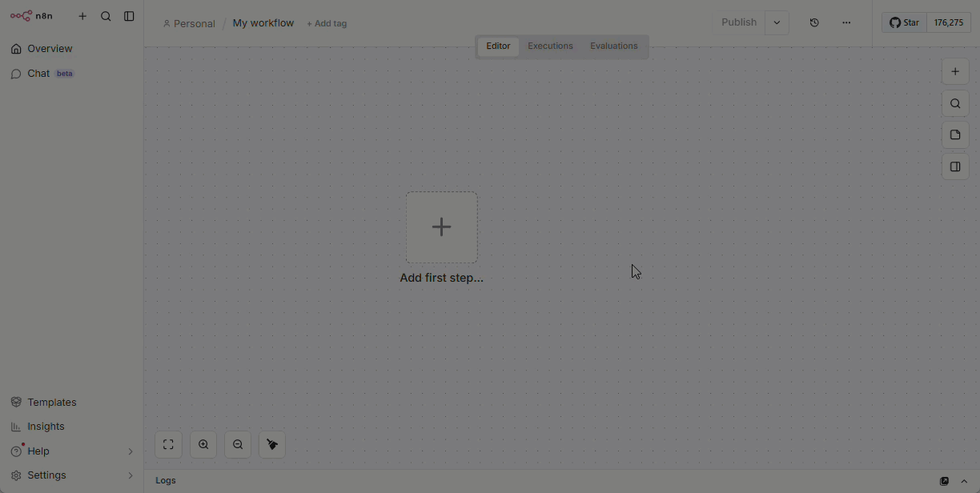Click the n8n logo
The height and width of the screenshot is (493, 980).
pos(31,16)
